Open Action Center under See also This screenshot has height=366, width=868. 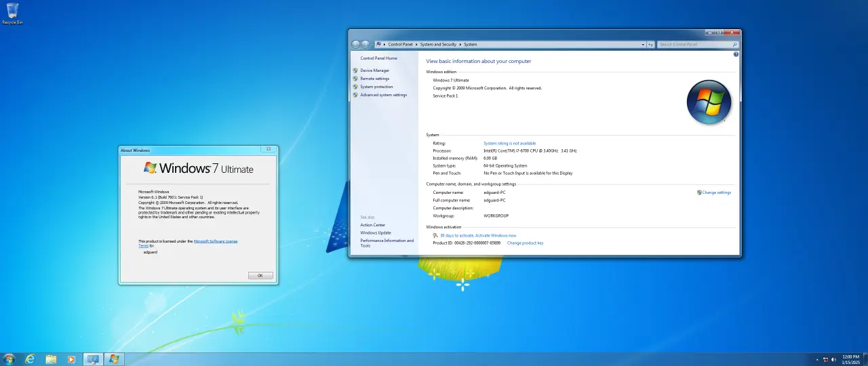(x=372, y=225)
